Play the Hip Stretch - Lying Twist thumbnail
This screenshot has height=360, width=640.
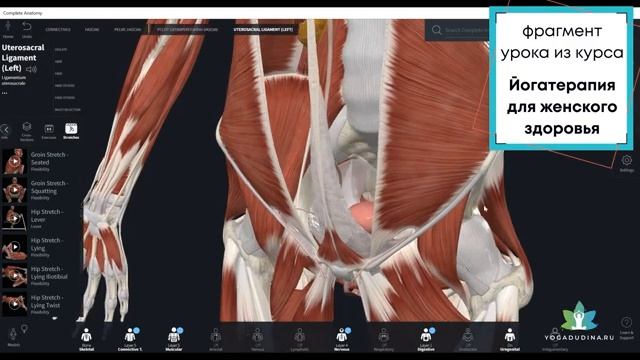15,304
